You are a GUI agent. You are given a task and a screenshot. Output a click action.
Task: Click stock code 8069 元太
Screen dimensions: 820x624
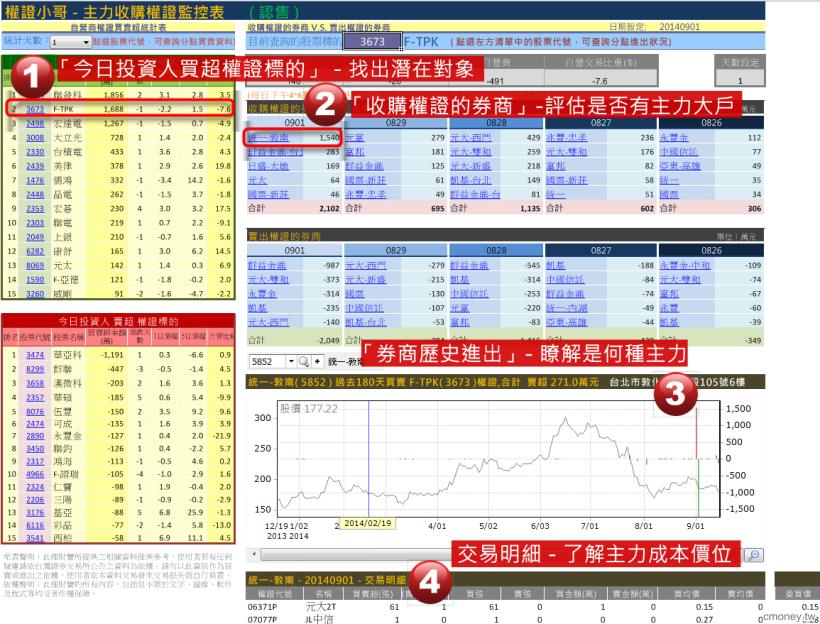pos(34,267)
